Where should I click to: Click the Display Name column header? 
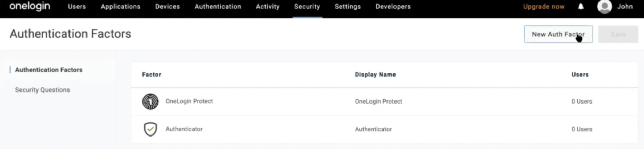375,74
